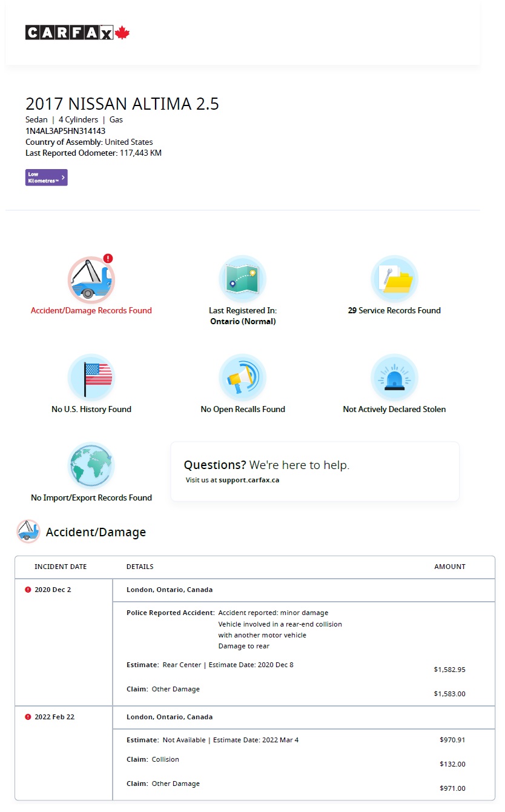Click the globe import/export icon
This screenshot has width=505, height=812.
point(91,466)
